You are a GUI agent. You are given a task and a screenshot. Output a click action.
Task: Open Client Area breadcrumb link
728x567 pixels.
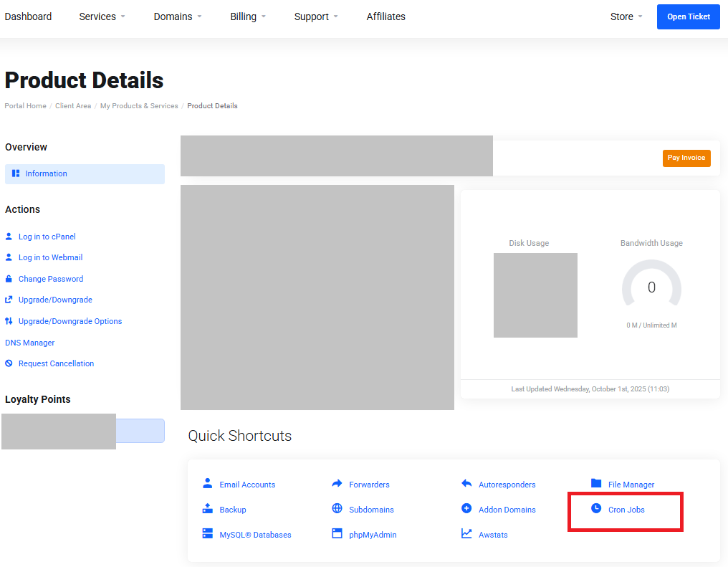click(x=73, y=106)
